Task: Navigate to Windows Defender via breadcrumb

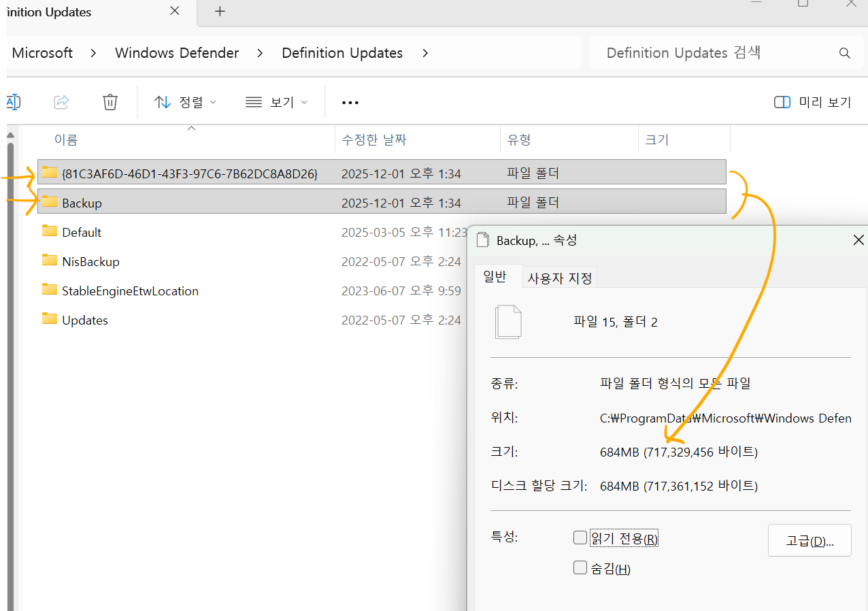Action: [x=177, y=52]
